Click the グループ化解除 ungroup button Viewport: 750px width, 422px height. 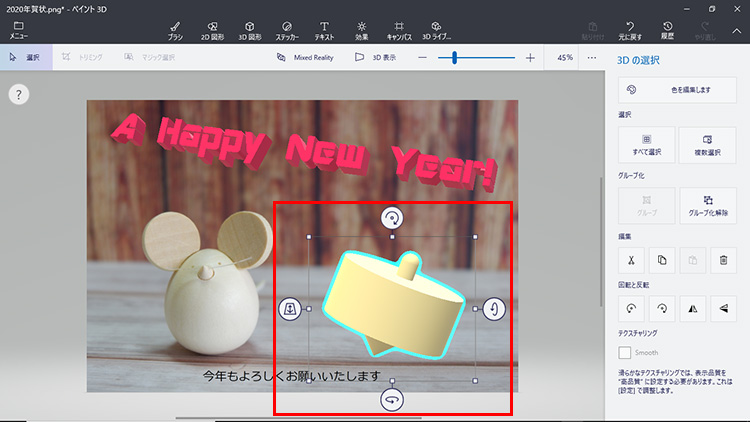(707, 205)
